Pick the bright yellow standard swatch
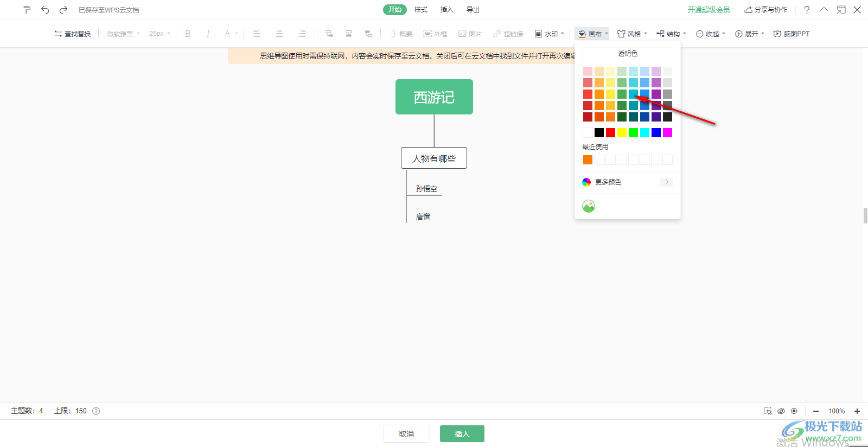 pyautogui.click(x=622, y=132)
